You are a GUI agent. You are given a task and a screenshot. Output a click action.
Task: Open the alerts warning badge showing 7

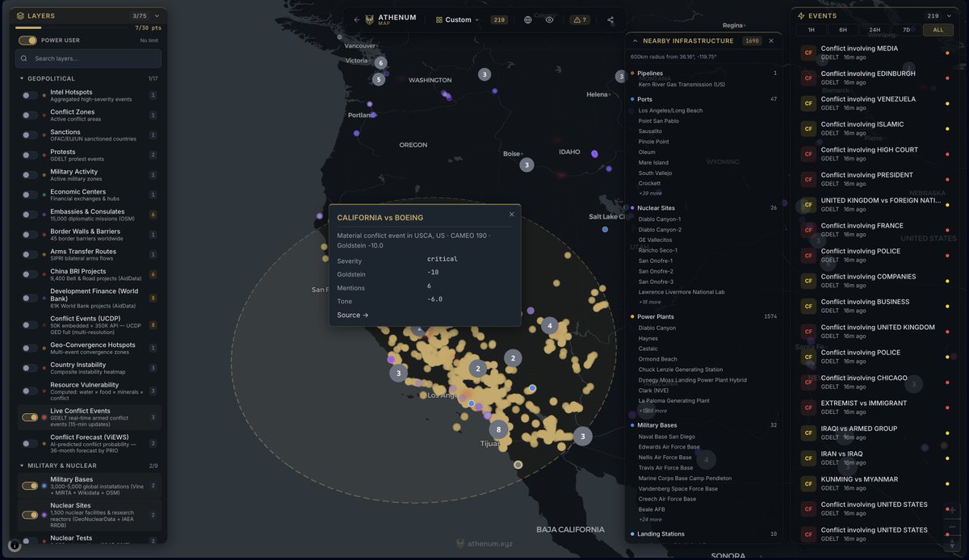(579, 19)
